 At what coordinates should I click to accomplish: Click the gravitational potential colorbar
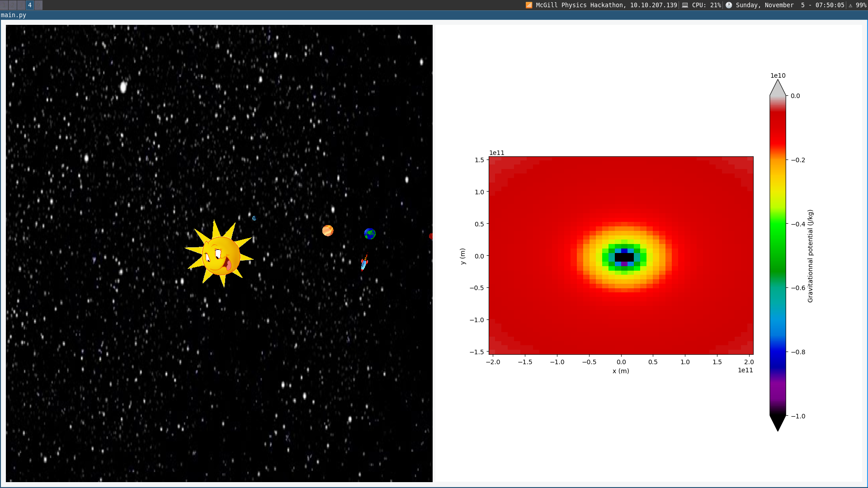pyautogui.click(x=778, y=255)
